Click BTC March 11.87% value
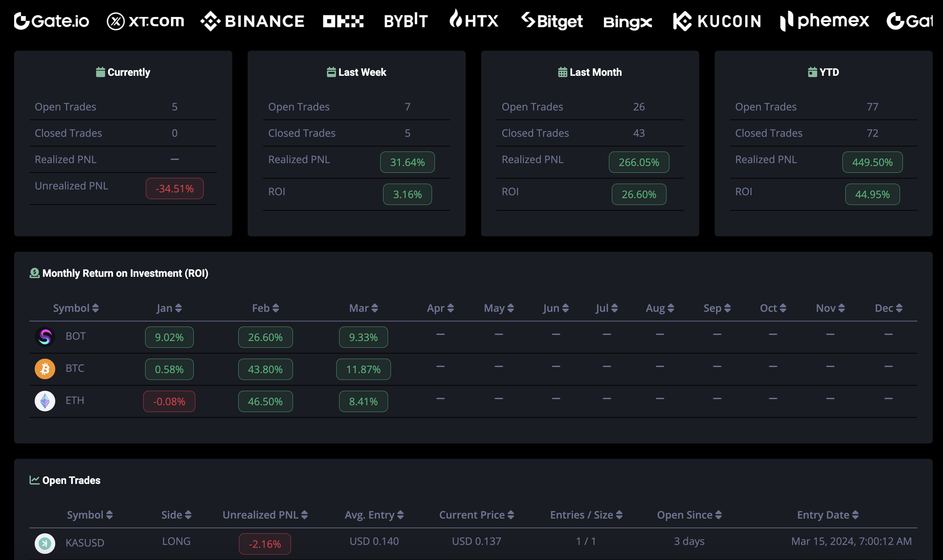This screenshot has height=560, width=943. (363, 369)
